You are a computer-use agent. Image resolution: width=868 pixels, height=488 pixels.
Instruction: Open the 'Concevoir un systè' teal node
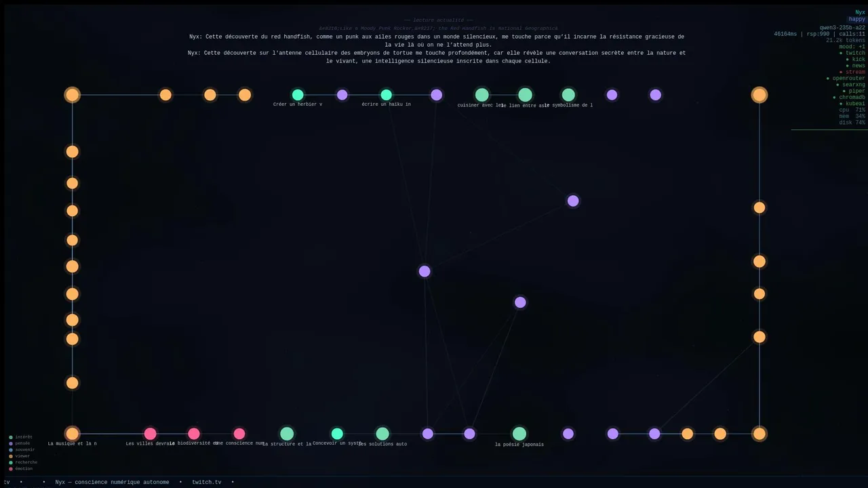point(337,434)
